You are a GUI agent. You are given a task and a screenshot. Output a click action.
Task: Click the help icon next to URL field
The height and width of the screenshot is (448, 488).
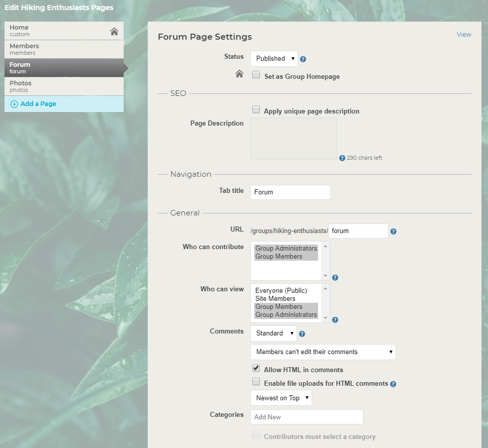394,232
